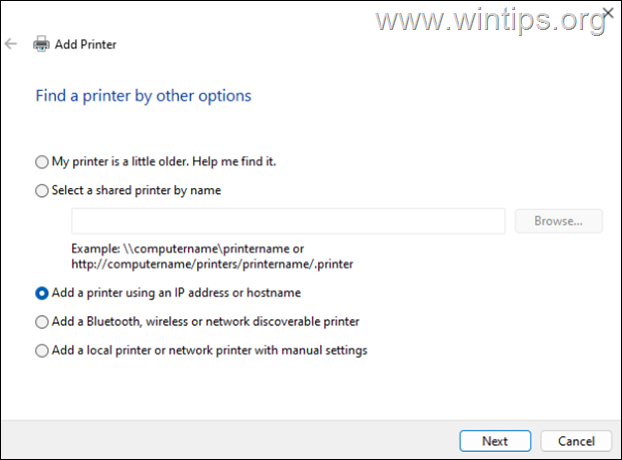Image resolution: width=622 pixels, height=460 pixels.
Task: Pick the Bluetooth, wireless or network discoverable option
Action: click(x=41, y=322)
